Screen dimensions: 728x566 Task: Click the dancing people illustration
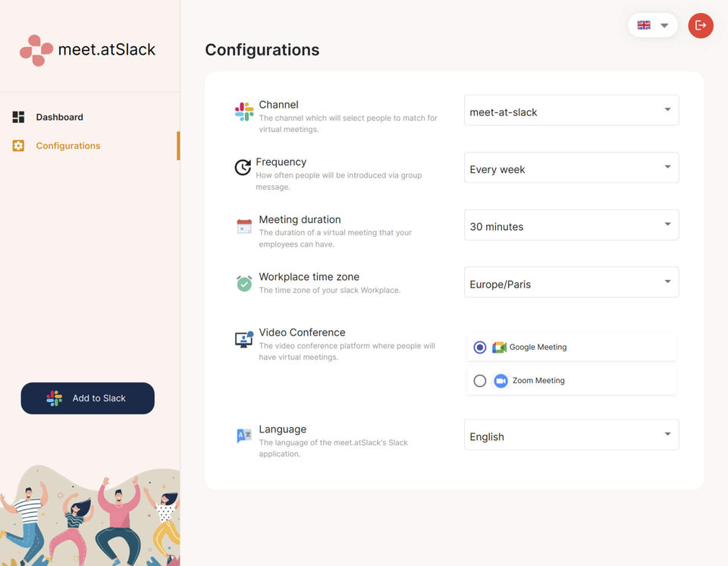(x=90, y=516)
